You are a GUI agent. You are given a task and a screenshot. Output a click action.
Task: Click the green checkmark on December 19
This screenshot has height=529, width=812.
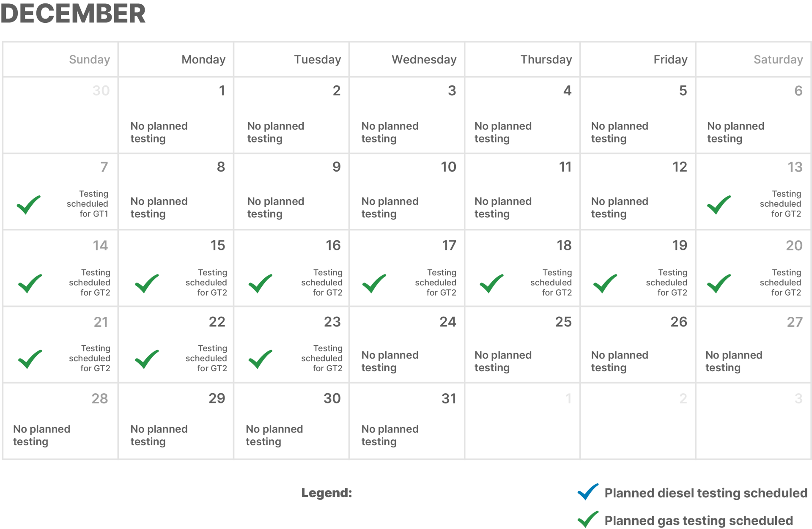click(605, 283)
